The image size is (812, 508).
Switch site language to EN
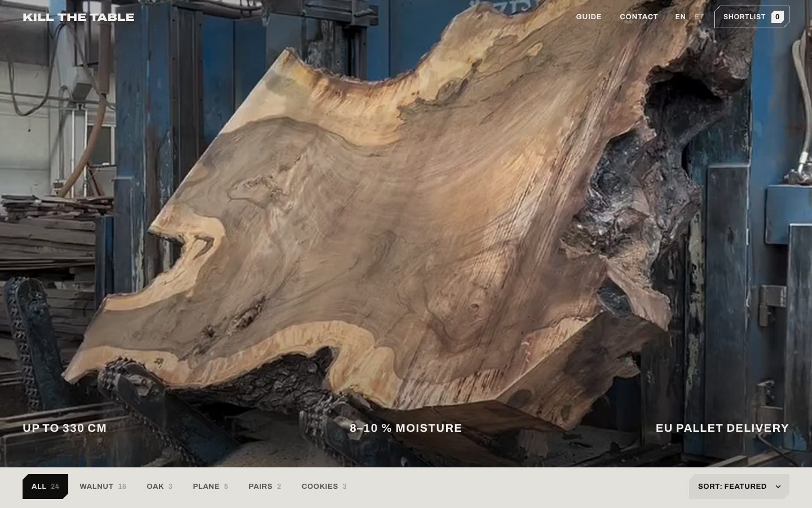pyautogui.click(x=681, y=17)
